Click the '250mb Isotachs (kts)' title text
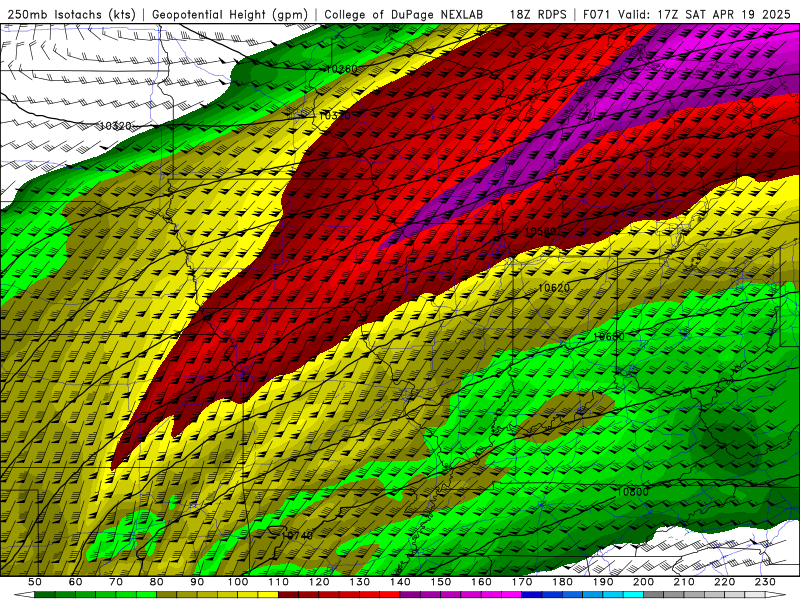 71,15
